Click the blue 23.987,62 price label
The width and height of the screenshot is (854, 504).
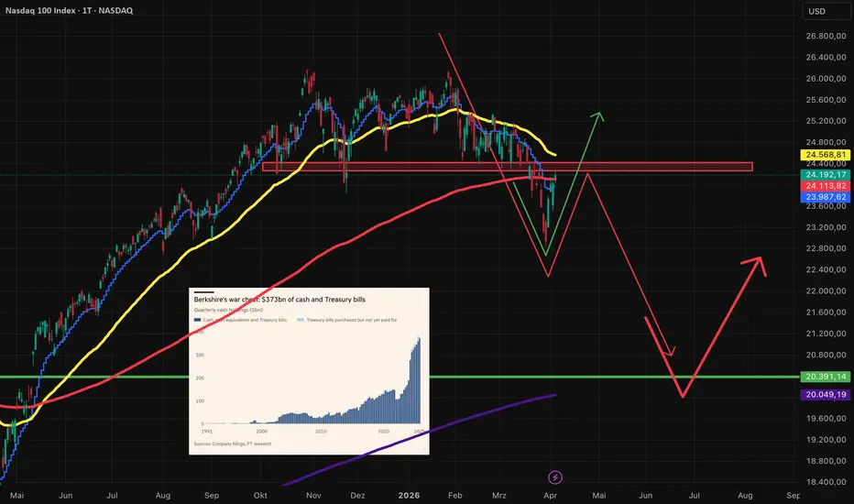(825, 197)
